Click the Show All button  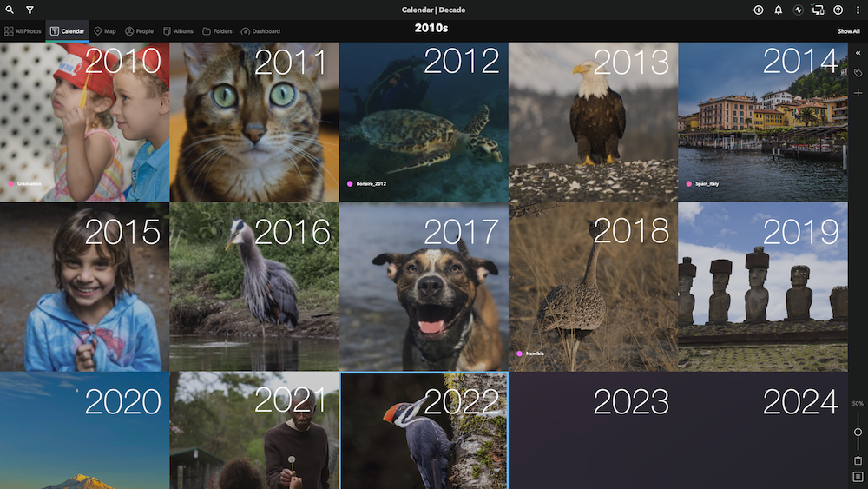point(849,31)
